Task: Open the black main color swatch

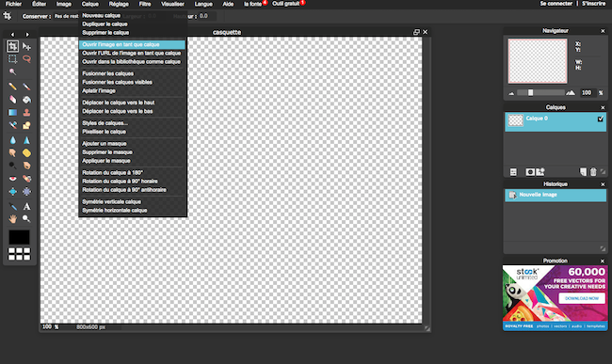Action: 19,237
